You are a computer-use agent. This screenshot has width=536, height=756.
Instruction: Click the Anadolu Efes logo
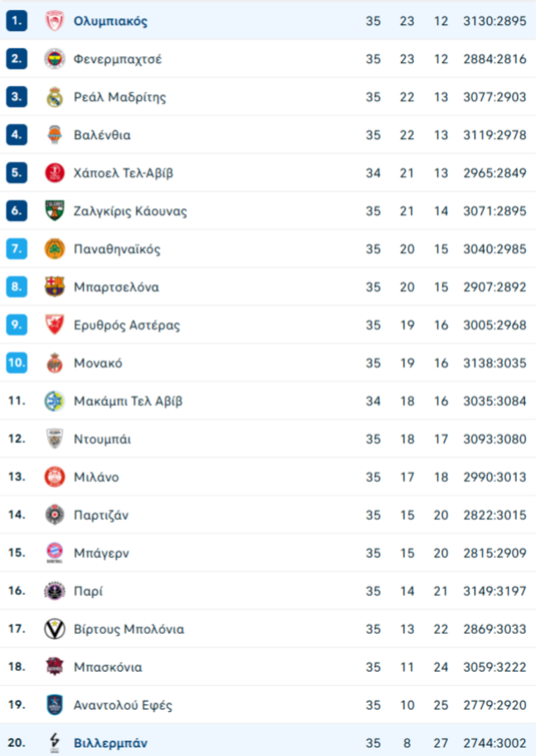(x=55, y=705)
